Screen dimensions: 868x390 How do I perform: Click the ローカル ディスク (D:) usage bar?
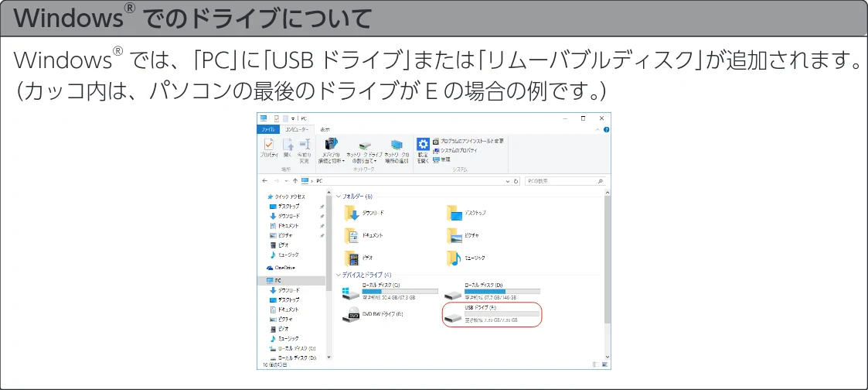point(502,291)
